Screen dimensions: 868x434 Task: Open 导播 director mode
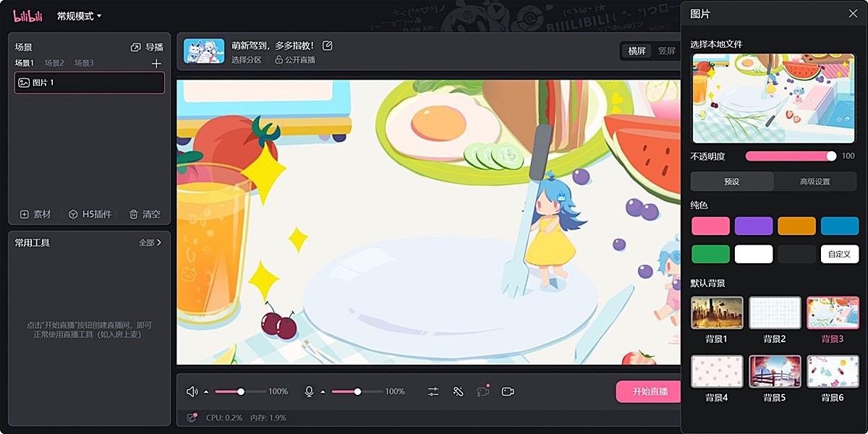(x=147, y=47)
